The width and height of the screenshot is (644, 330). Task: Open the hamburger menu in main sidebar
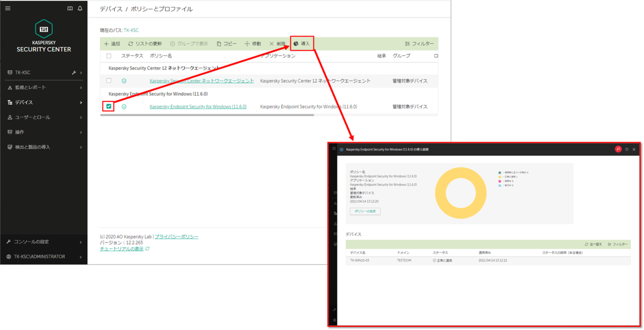tap(8, 9)
